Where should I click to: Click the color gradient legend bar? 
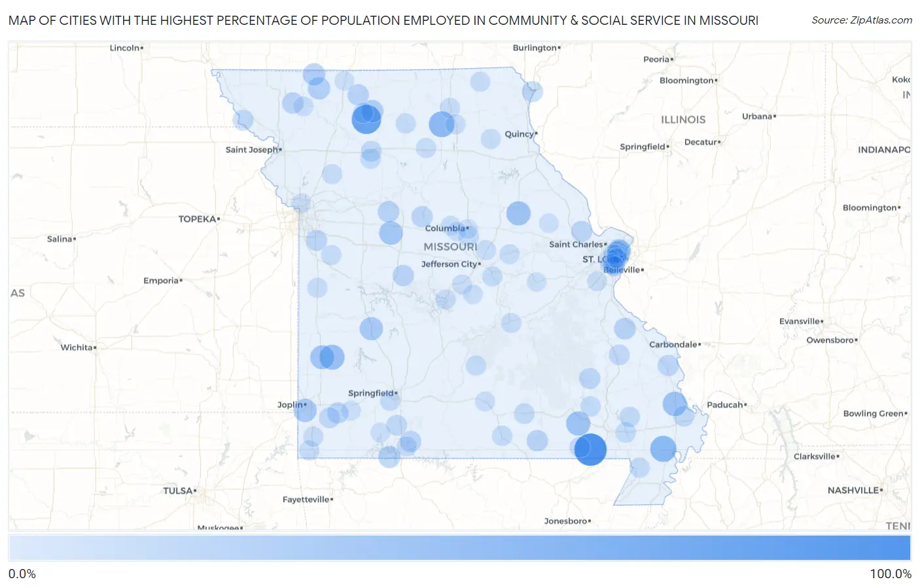coord(459,548)
